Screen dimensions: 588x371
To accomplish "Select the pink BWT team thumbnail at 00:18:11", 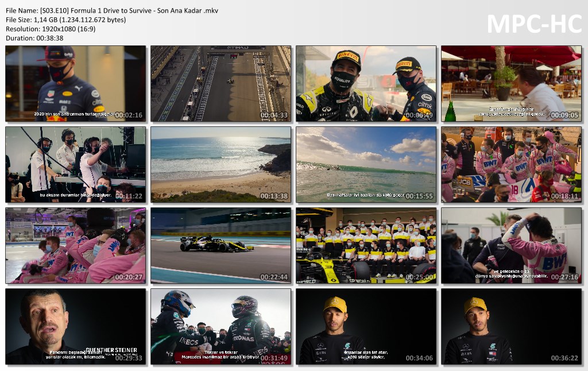I will coord(511,165).
